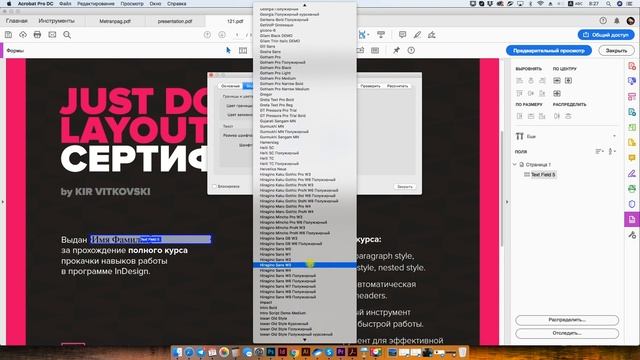
Task: Click the search magnifier icon in toolbar
Action: pyautogui.click(x=67, y=35)
